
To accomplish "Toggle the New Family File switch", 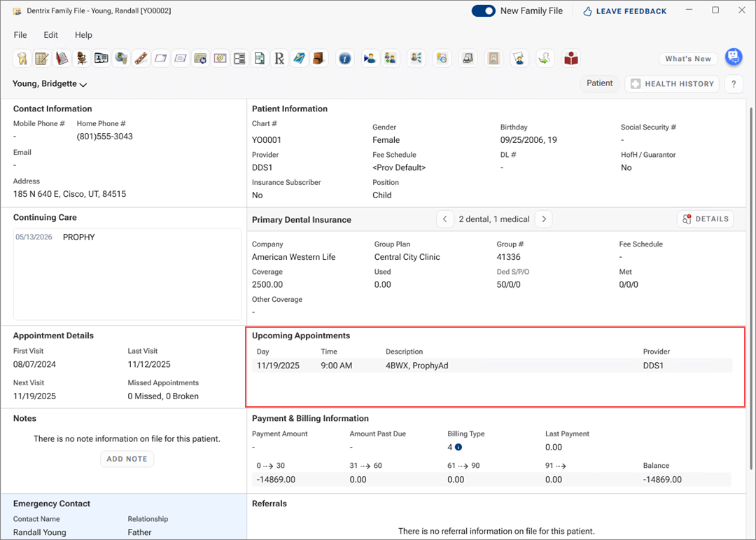I will (x=483, y=11).
